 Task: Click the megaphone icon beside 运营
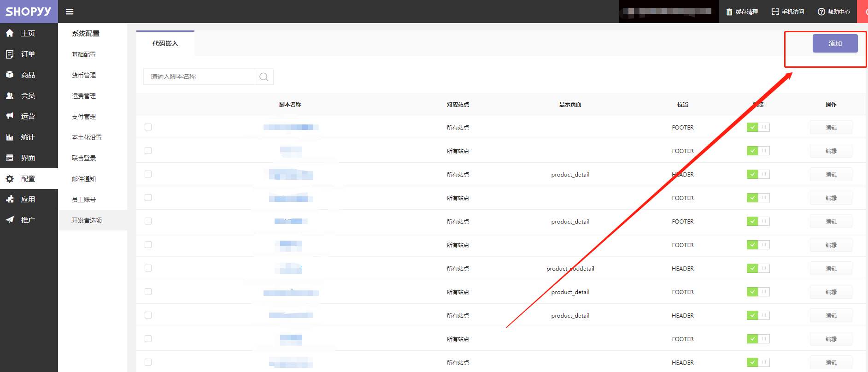10,116
